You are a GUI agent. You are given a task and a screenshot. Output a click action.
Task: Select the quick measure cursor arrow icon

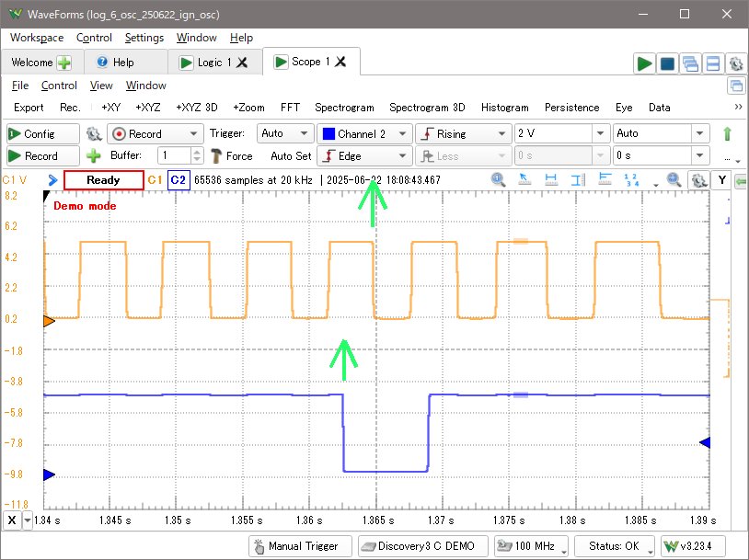[524, 179]
